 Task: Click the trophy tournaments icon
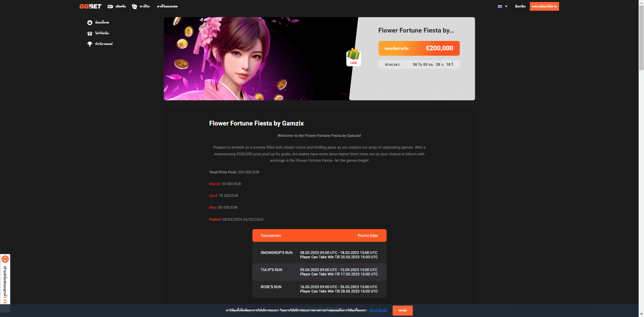click(x=90, y=44)
